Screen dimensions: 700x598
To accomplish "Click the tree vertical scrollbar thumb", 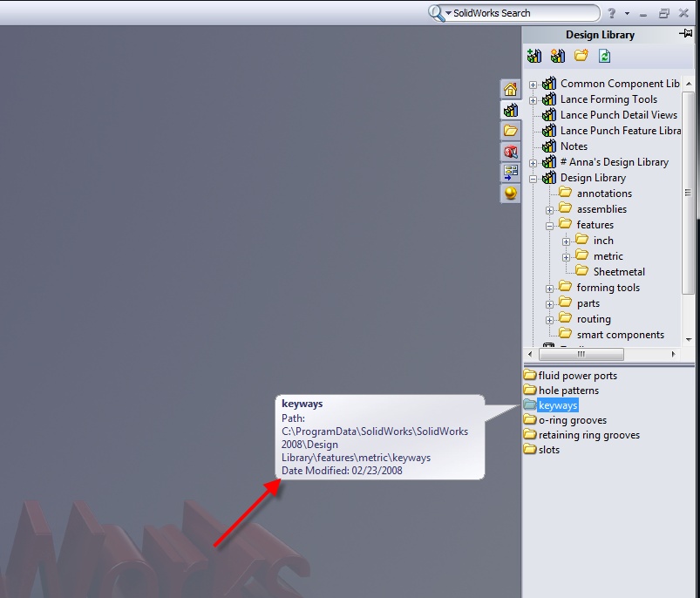I will [x=688, y=193].
